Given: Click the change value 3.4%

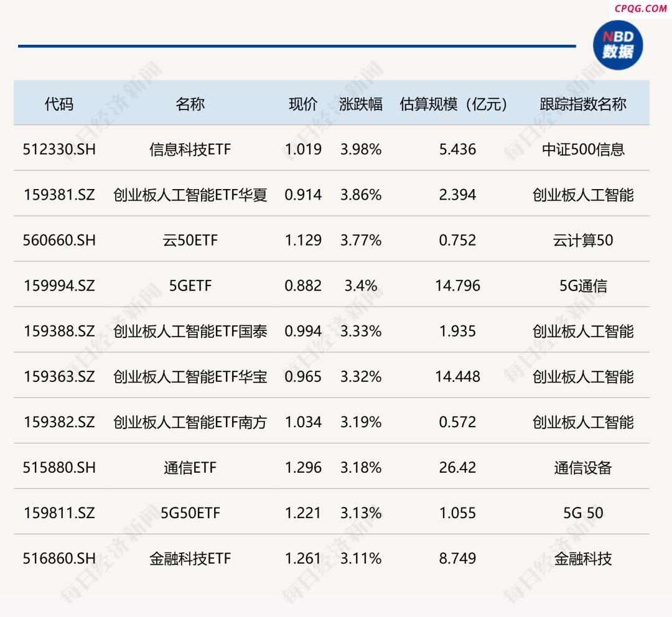Looking at the screenshot, I should pos(361,285).
